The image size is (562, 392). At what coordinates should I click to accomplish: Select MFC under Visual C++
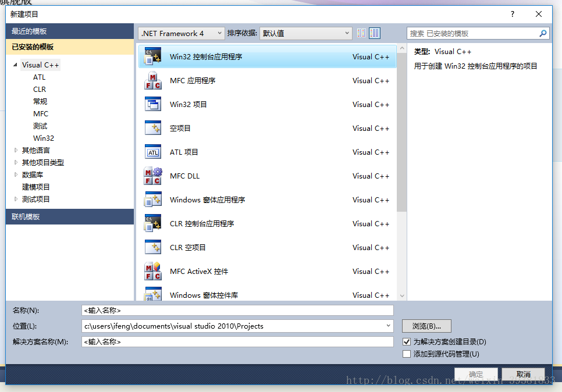tap(41, 113)
